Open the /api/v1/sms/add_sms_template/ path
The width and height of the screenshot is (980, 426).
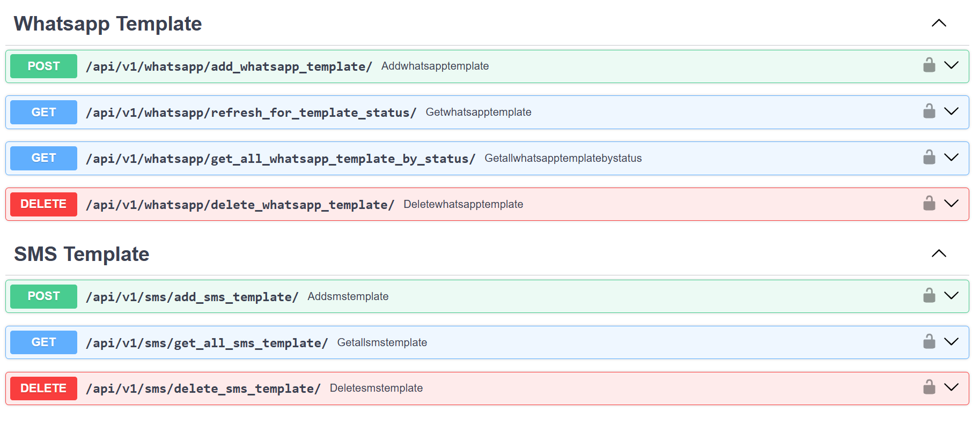pyautogui.click(x=192, y=297)
